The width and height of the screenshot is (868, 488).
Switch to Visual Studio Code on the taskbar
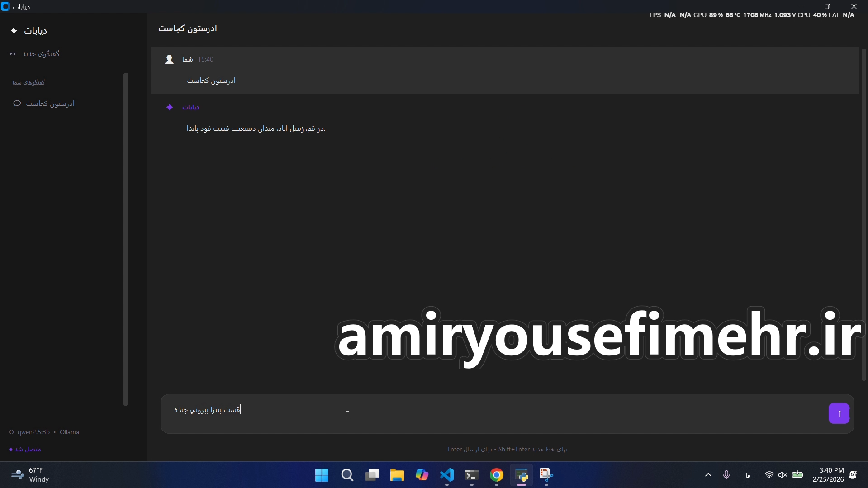[x=447, y=475]
